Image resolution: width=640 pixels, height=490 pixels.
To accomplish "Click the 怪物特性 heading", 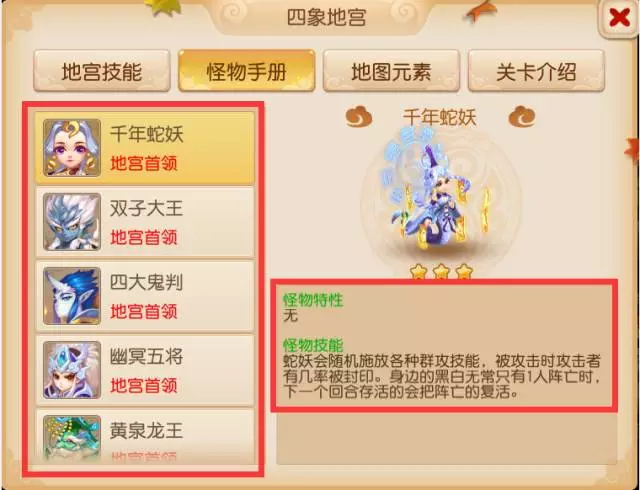I will pos(313,300).
